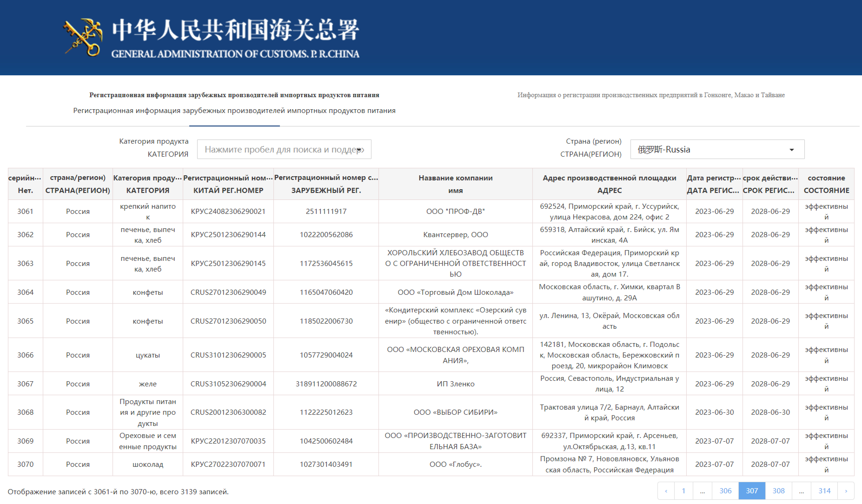This screenshot has height=504, width=862.
Task: Select registration number КРУС27022307070071
Action: [x=228, y=464]
